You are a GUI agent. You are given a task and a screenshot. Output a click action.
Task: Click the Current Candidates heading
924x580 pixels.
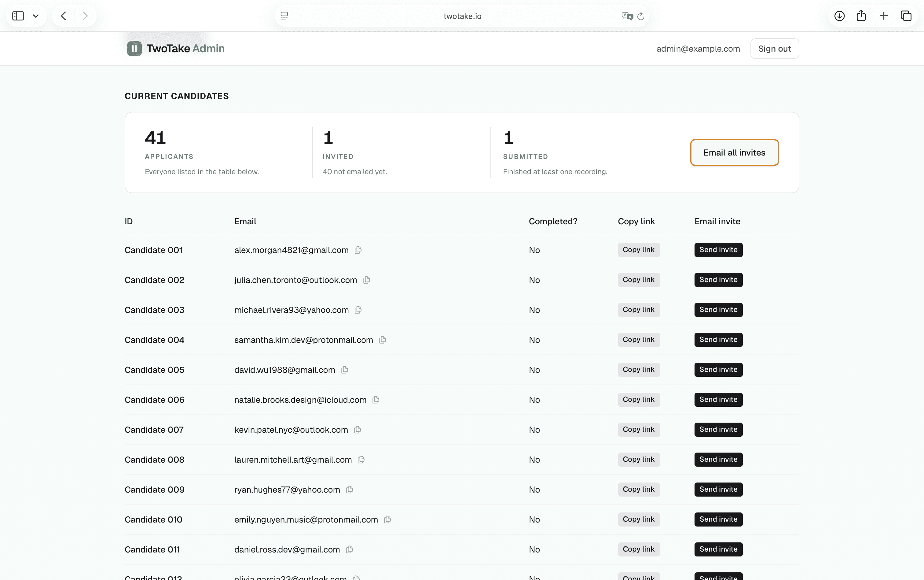click(x=176, y=96)
